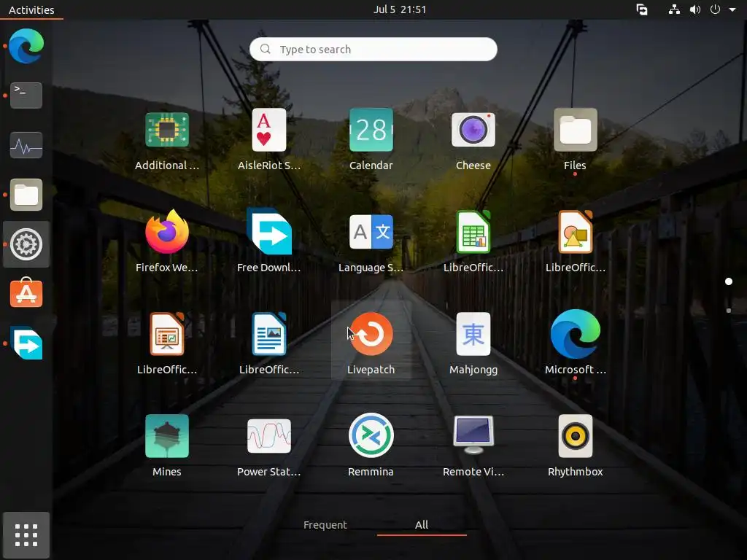Click the network icon in top bar
Image resolution: width=747 pixels, height=560 pixels.
coord(674,9)
